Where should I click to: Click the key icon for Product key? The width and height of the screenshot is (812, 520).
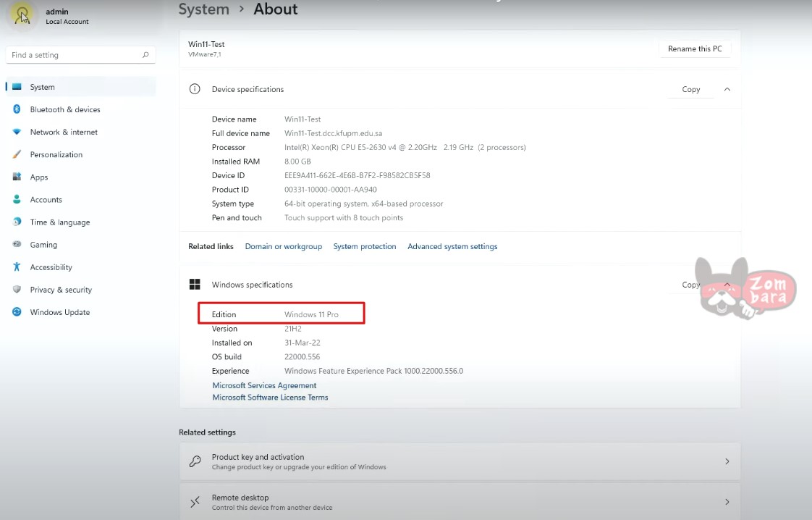pyautogui.click(x=195, y=461)
